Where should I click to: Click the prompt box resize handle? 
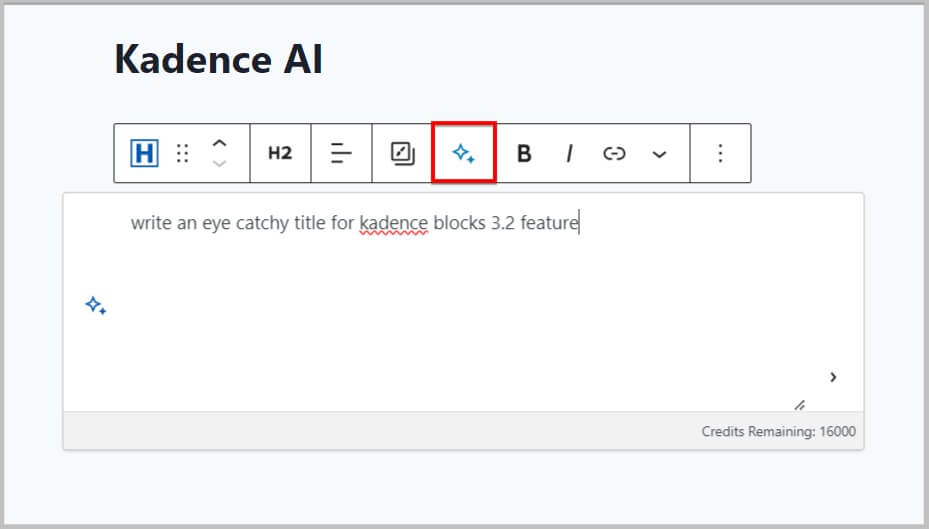click(799, 405)
